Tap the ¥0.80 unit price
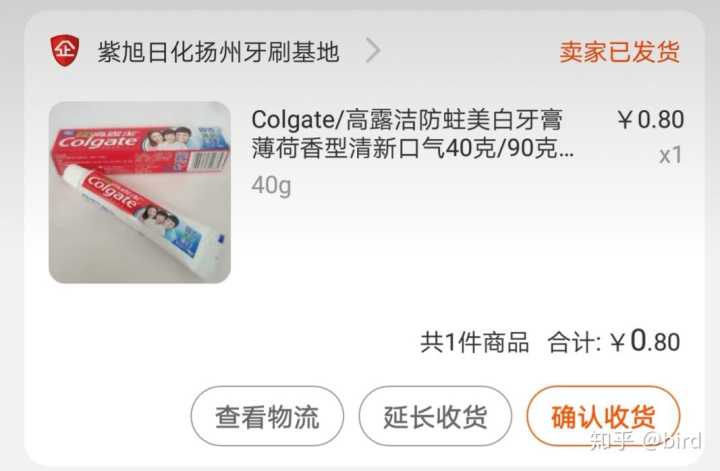Viewport: 720px width, 471px height. 650,120
